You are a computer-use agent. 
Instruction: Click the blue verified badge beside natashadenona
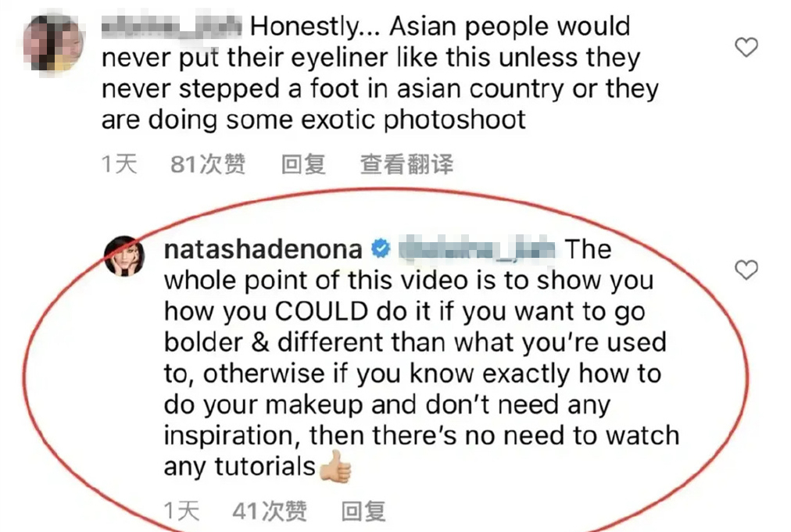click(381, 249)
